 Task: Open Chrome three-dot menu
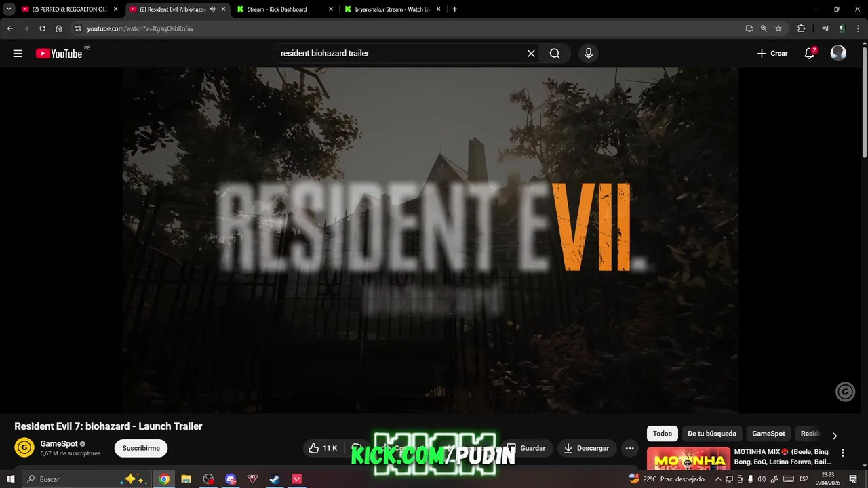858,28
